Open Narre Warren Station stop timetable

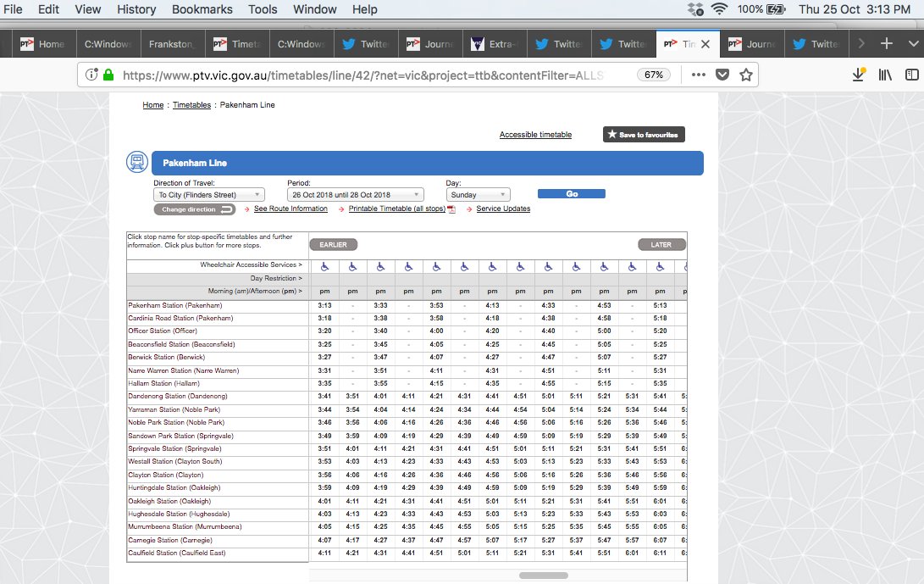tap(183, 371)
